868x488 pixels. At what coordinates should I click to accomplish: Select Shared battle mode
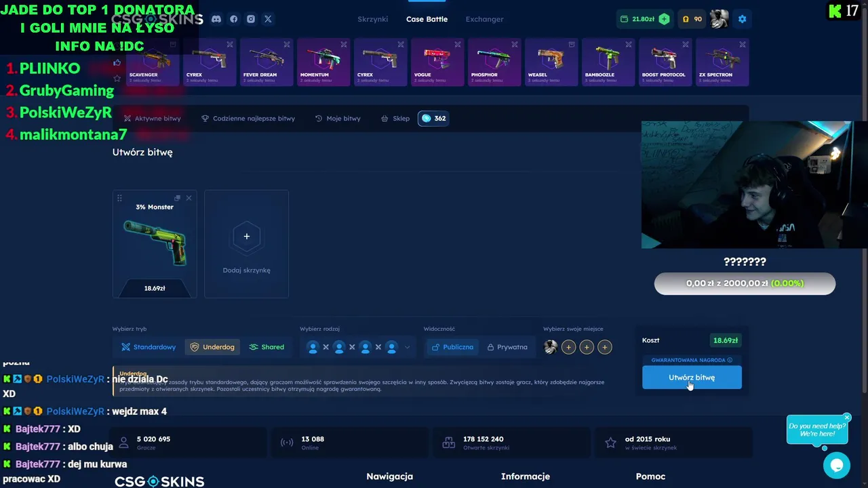tap(267, 347)
